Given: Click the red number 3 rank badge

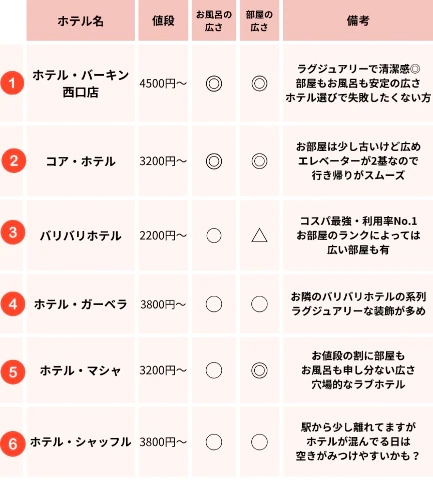Looking at the screenshot, I should click(x=13, y=232).
